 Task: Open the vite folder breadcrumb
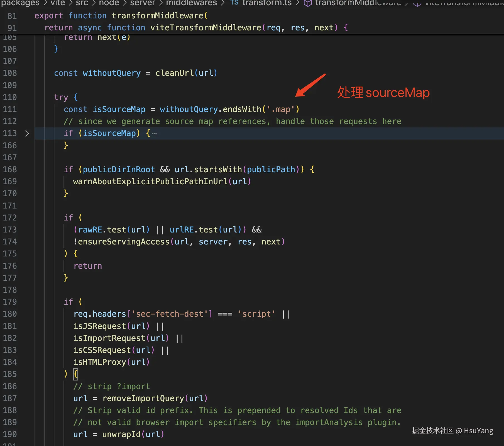coord(58,3)
